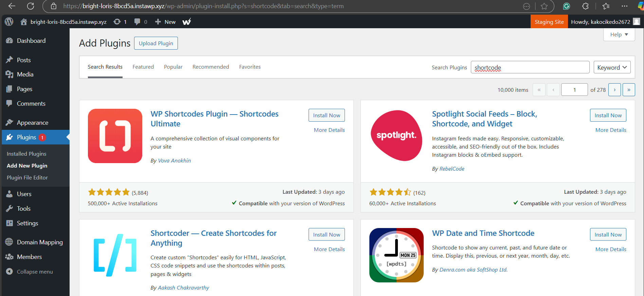Switch to Recommended plugins tab
This screenshot has height=296, width=644.
pos(211,67)
